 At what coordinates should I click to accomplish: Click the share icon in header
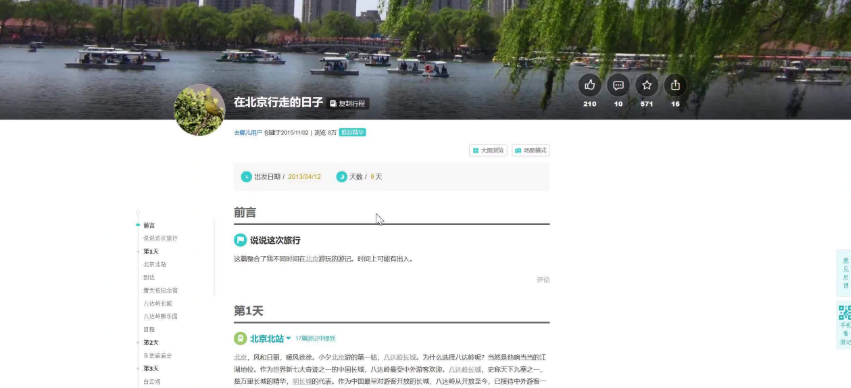click(x=675, y=85)
